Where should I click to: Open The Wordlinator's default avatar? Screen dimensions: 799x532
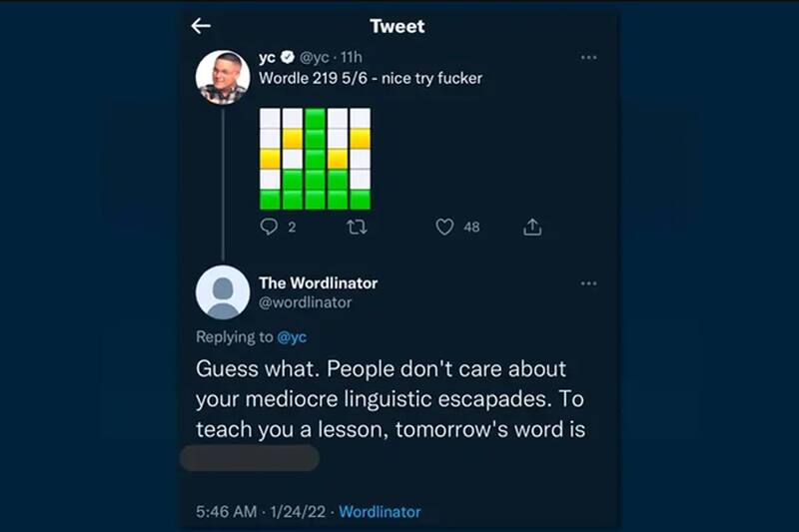coord(223,291)
